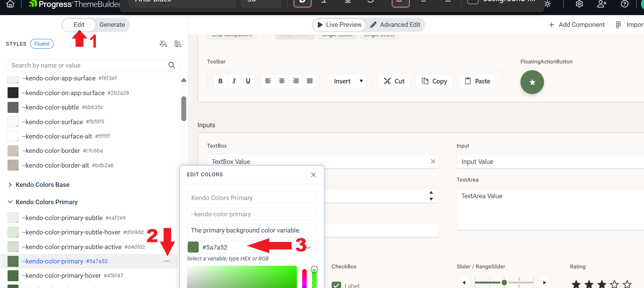Select align right in the Toolbar
Image resolution: width=644 pixels, height=288 pixels.
[296, 81]
